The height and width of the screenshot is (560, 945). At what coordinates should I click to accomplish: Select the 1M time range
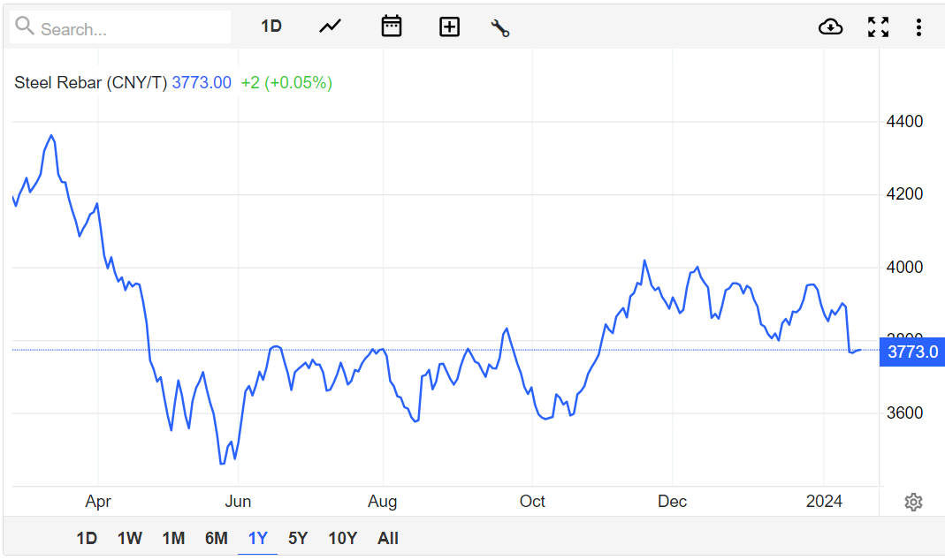coord(173,538)
